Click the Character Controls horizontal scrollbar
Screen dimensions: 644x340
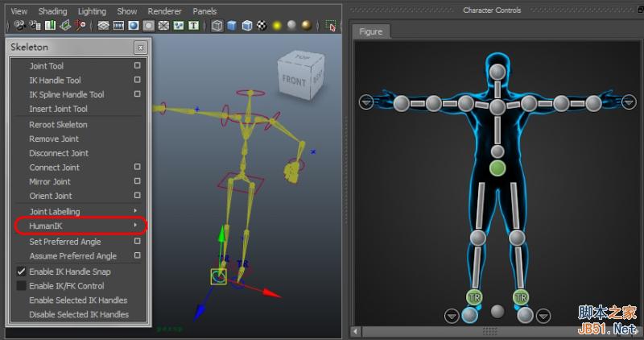pos(491,331)
